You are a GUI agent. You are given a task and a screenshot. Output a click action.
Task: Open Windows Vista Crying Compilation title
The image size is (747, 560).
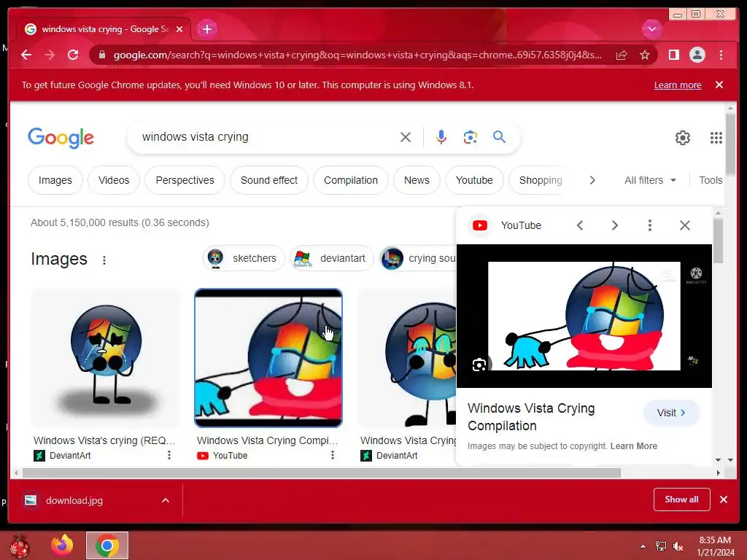tap(531, 417)
